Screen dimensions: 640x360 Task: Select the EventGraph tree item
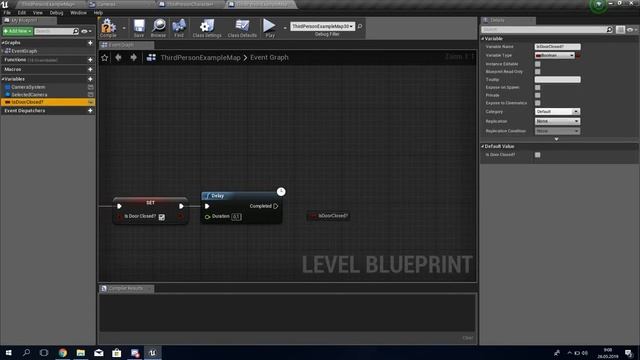pos(24,51)
